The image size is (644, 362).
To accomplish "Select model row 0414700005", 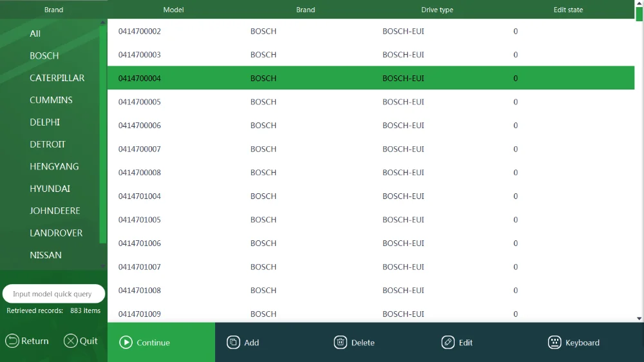I will [x=371, y=102].
